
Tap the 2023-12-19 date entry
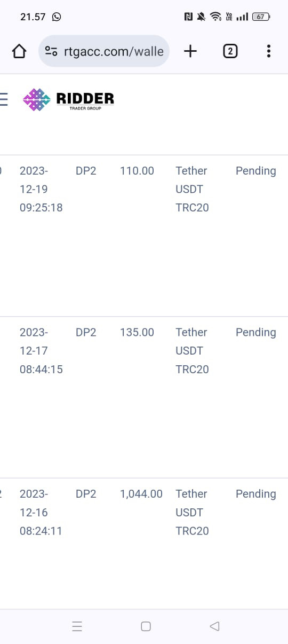point(41,189)
